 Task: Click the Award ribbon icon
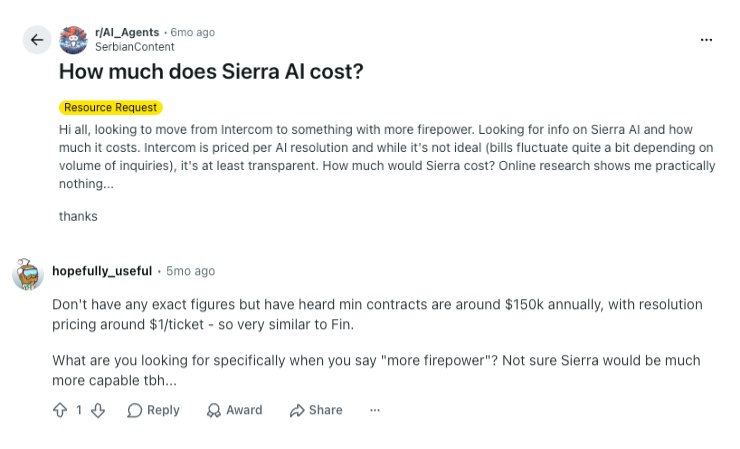coord(214,410)
